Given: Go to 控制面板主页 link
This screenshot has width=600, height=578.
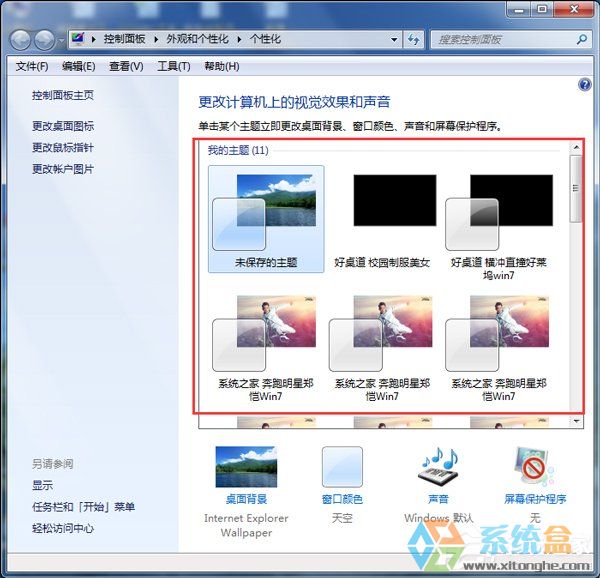Looking at the screenshot, I should pyautogui.click(x=63, y=95).
